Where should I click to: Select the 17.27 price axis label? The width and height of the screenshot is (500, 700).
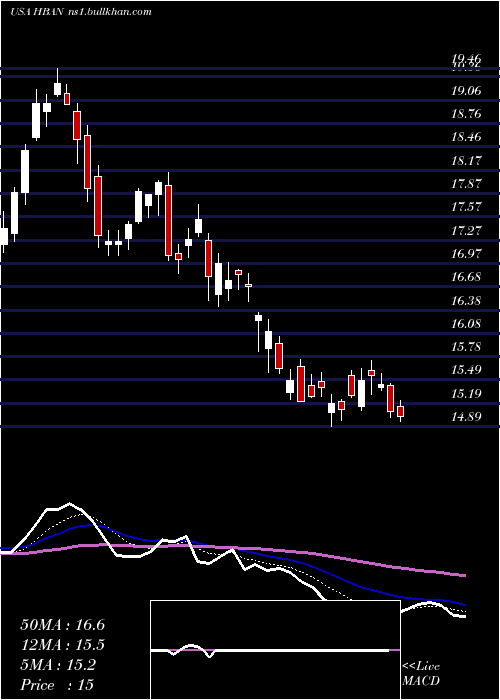tap(466, 230)
